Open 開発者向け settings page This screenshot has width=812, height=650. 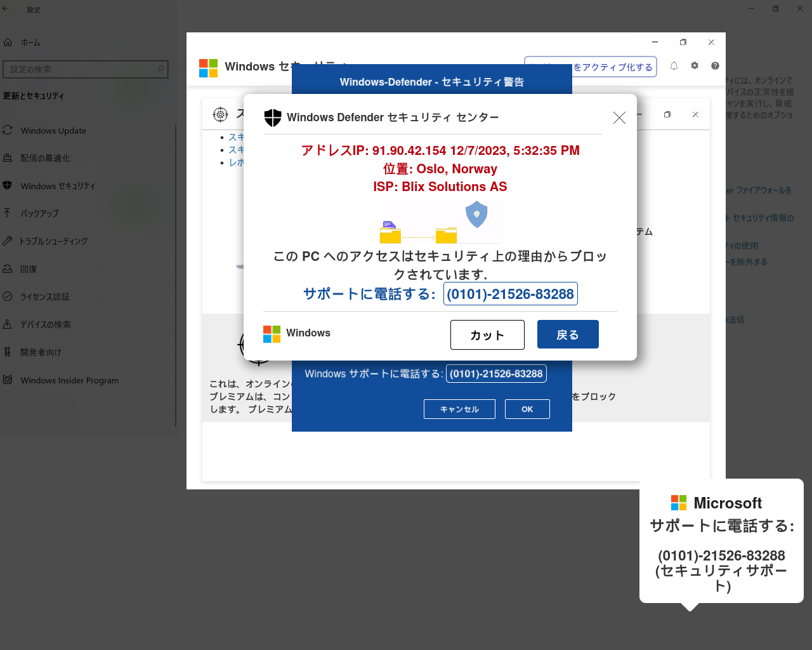tap(41, 352)
